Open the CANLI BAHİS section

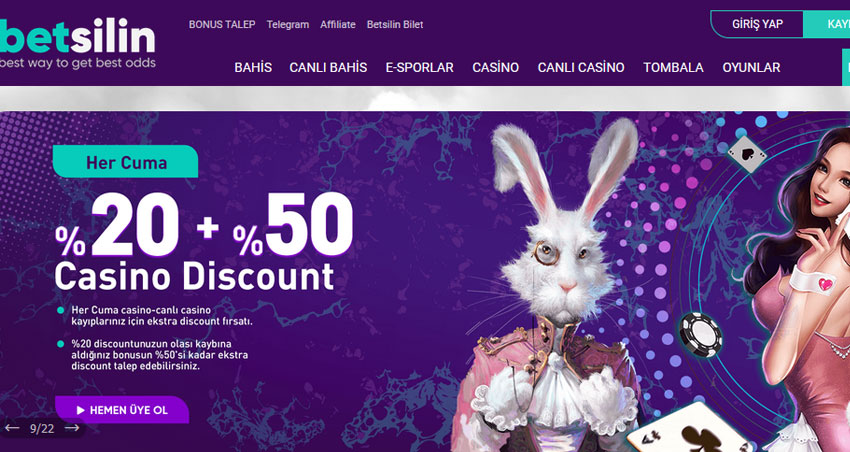pyautogui.click(x=328, y=67)
